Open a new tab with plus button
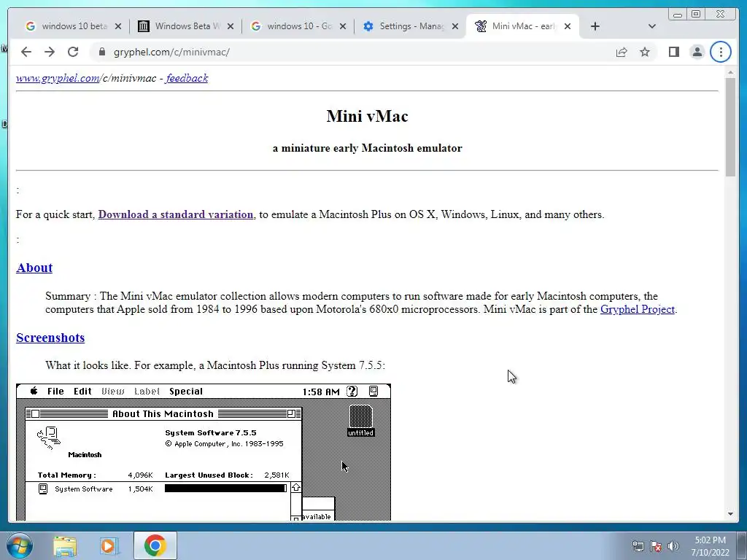This screenshot has width=747, height=560. point(595,26)
